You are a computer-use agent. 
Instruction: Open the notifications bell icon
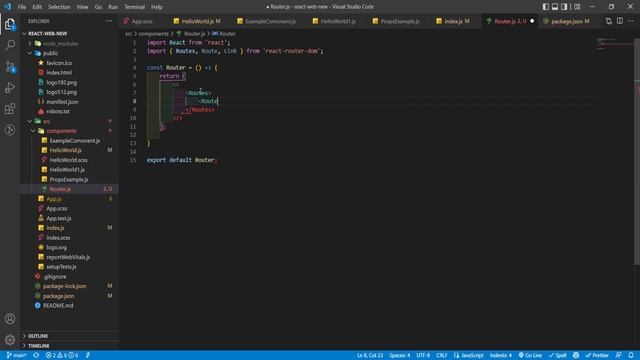[x=631, y=355]
